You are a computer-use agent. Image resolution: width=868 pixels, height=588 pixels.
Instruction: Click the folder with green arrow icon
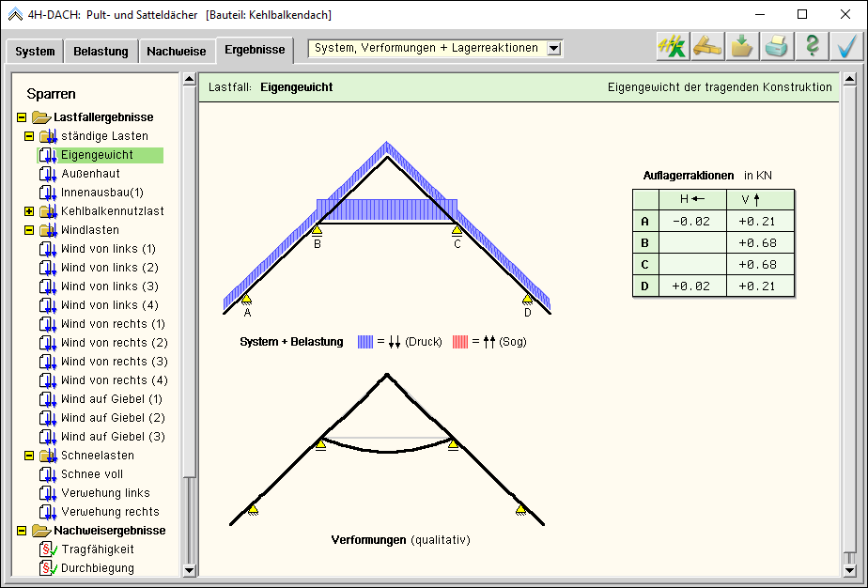(742, 47)
